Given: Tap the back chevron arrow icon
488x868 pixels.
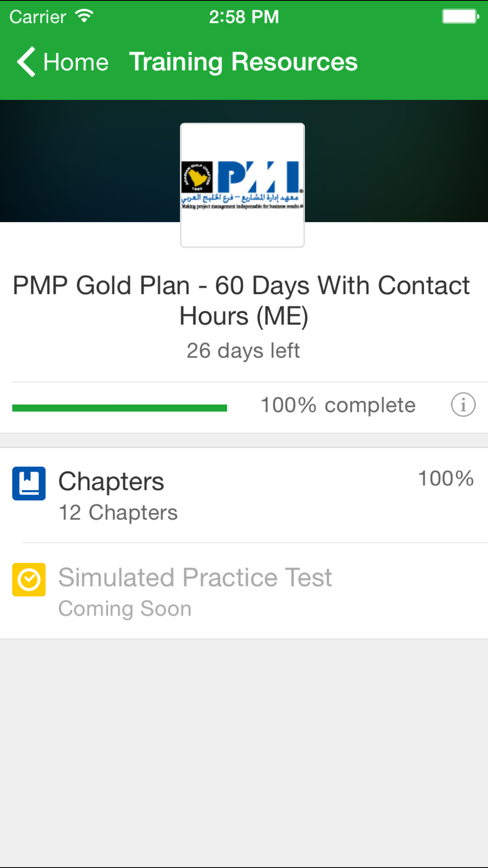Looking at the screenshot, I should click(x=26, y=62).
